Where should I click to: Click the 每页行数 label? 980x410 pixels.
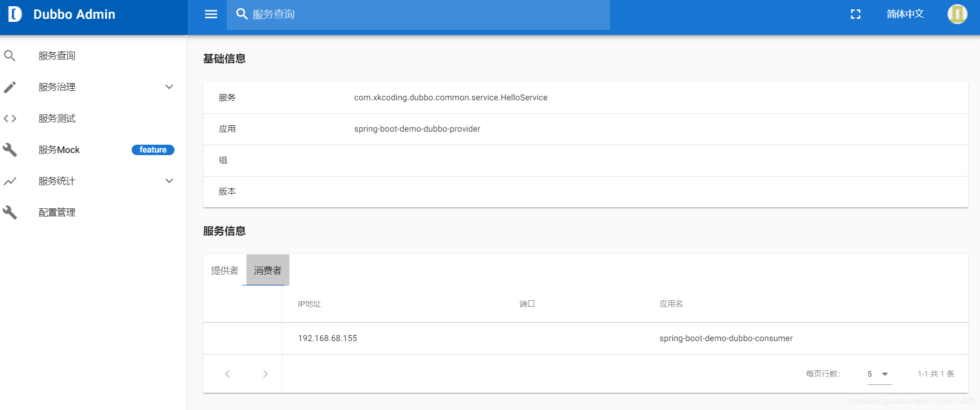823,374
